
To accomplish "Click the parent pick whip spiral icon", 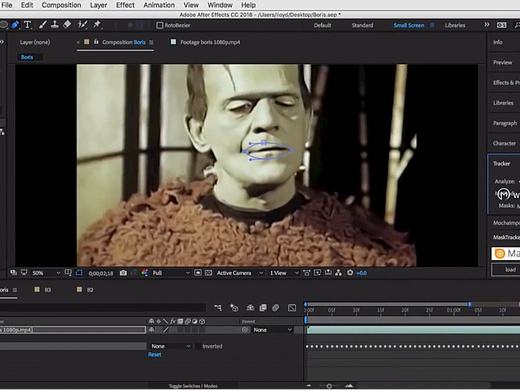I will [245, 330].
